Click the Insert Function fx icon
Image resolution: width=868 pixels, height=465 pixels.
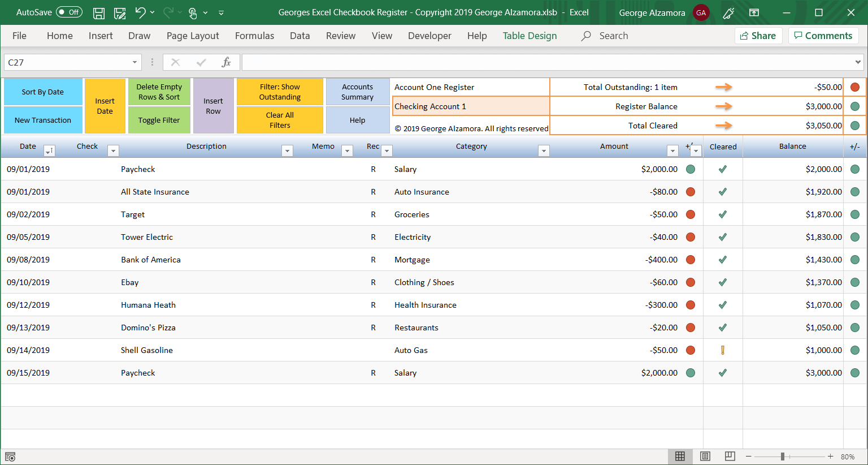pos(226,62)
